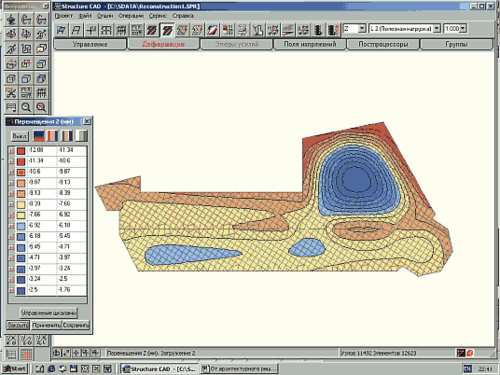This screenshot has height=375, width=500.
Task: Click the crossed-out magnifier reset zoom icon
Action: coord(41,107)
